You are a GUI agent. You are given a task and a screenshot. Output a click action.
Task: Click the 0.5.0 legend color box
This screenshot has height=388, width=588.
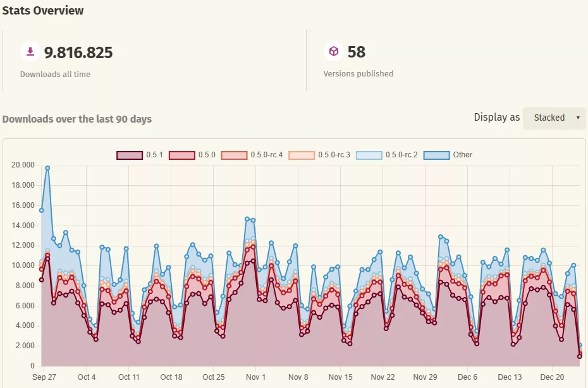[x=182, y=155]
